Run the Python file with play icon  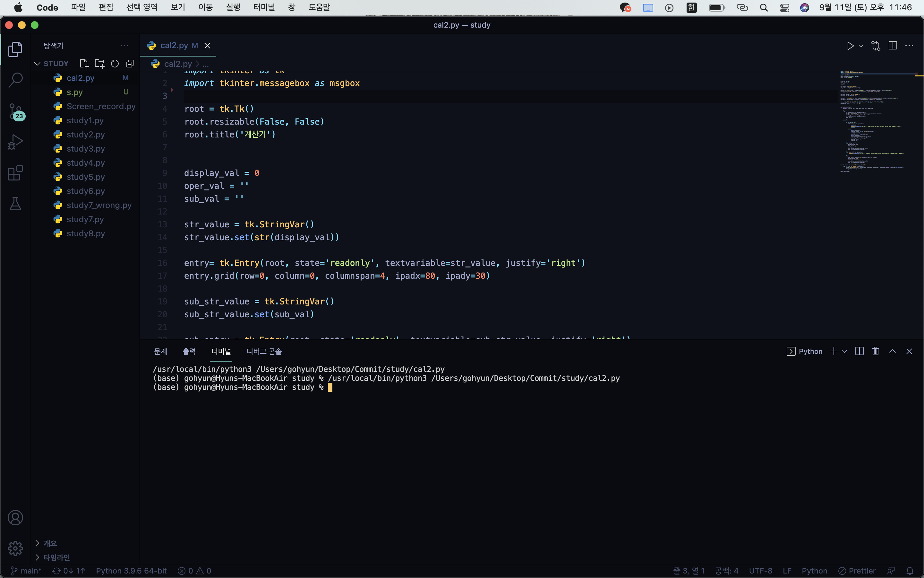(x=850, y=46)
